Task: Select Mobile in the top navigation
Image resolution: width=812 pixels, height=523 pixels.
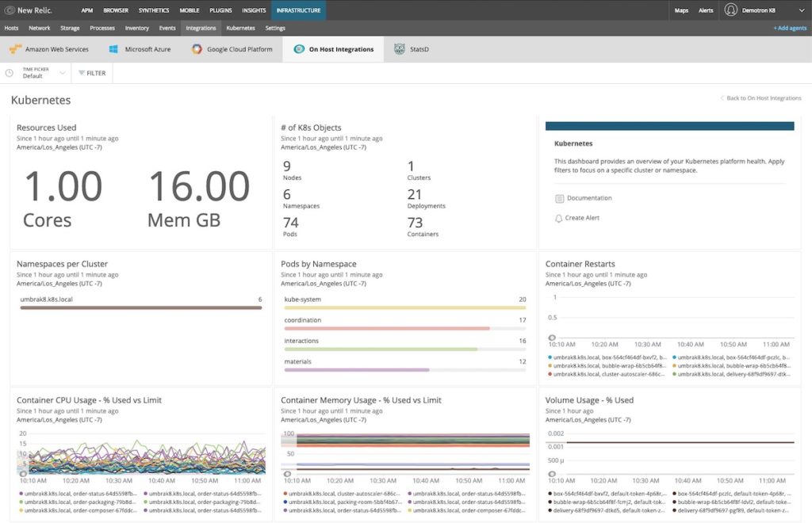Action: (189, 10)
